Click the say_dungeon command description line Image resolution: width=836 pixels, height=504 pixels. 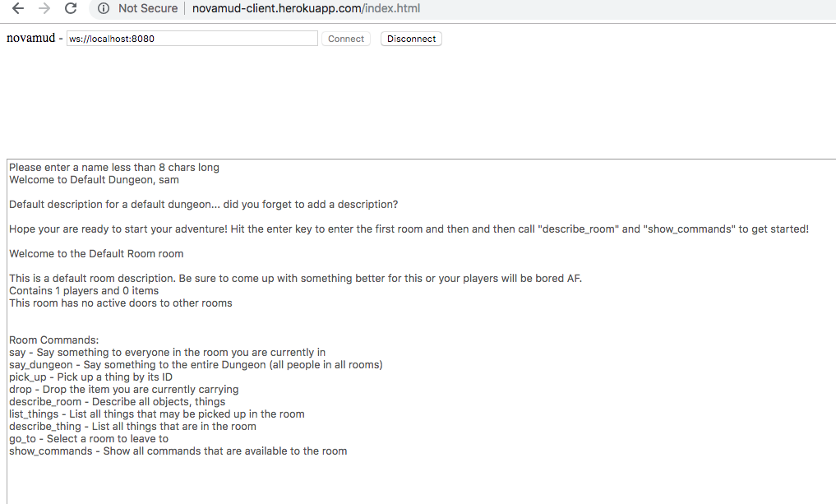coord(196,364)
